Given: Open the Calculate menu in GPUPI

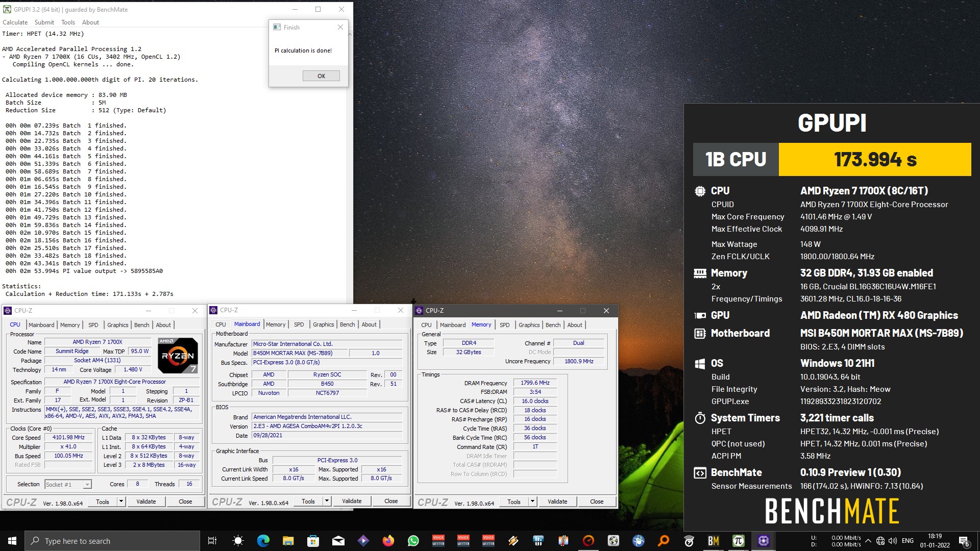Looking at the screenshot, I should (x=15, y=22).
